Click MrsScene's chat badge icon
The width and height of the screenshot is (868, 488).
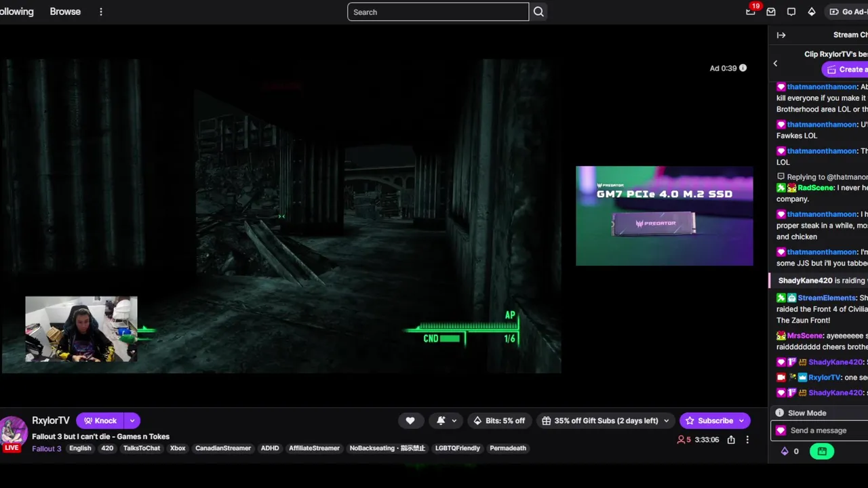click(781, 336)
